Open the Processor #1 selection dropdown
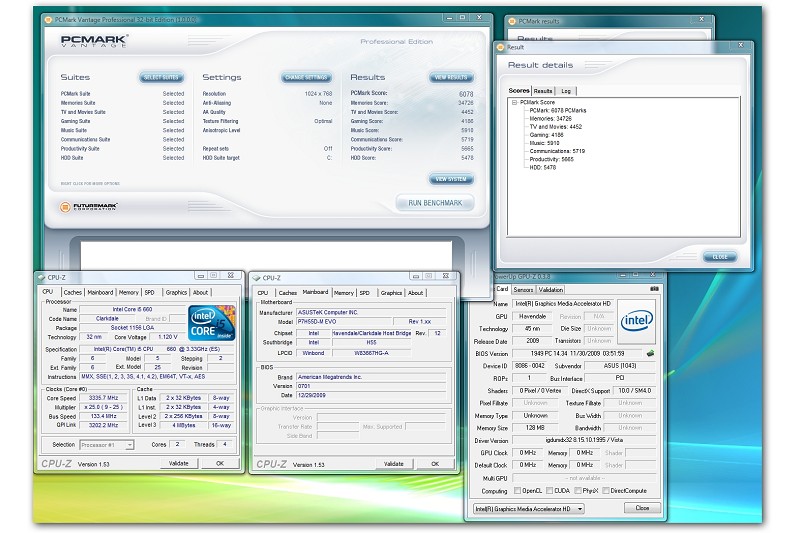Viewport: 800px width, 533px height. coord(130,445)
